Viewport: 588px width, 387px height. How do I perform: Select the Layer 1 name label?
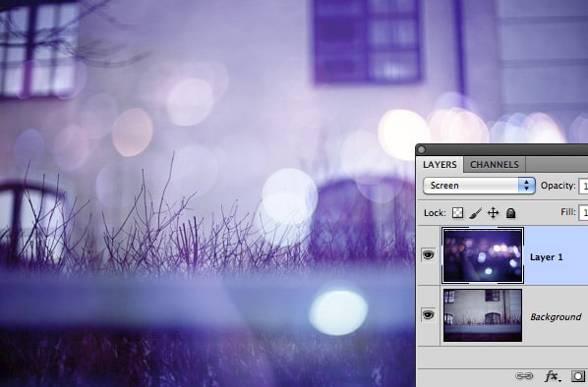pyautogui.click(x=547, y=257)
